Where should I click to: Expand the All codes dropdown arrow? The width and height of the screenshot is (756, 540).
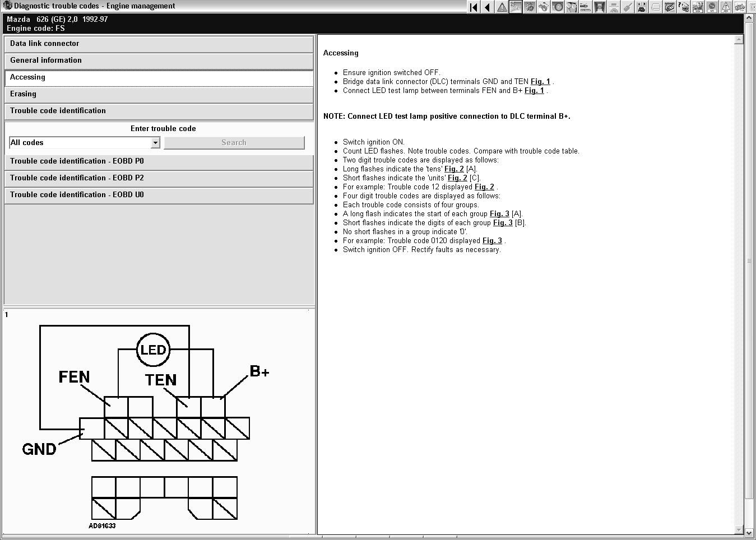155,143
